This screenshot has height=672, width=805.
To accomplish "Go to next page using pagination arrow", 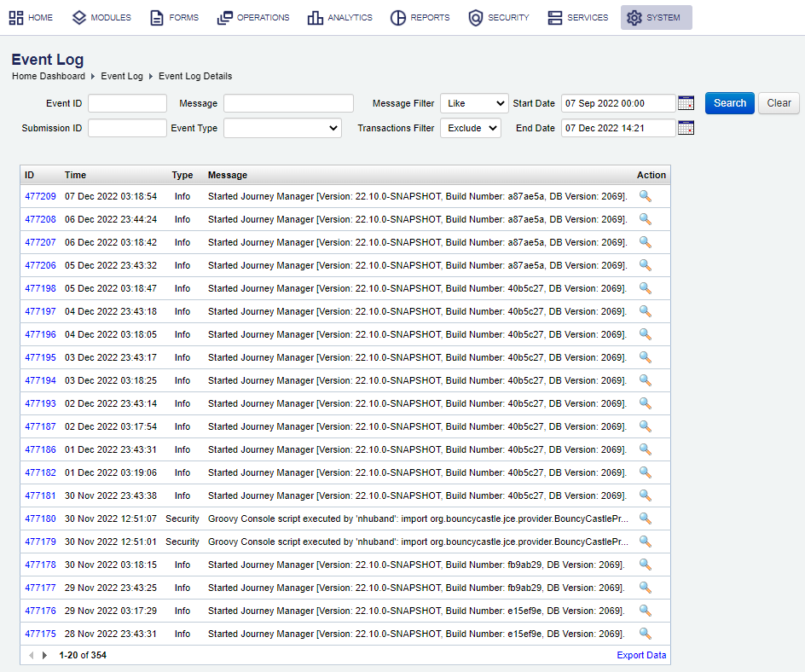I will click(44, 655).
